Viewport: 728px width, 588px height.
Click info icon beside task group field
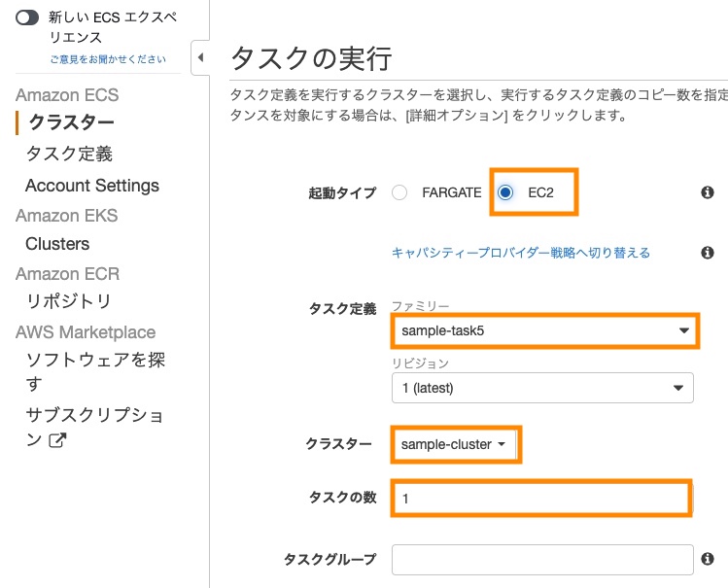707,559
